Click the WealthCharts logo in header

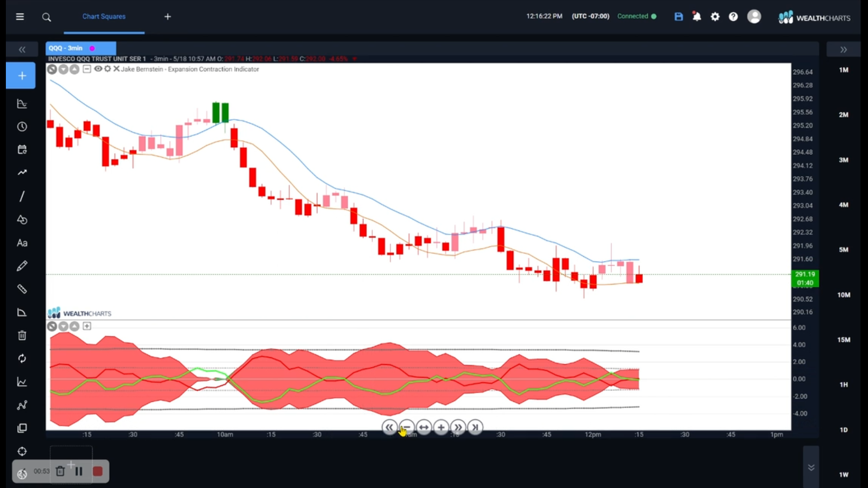(814, 18)
